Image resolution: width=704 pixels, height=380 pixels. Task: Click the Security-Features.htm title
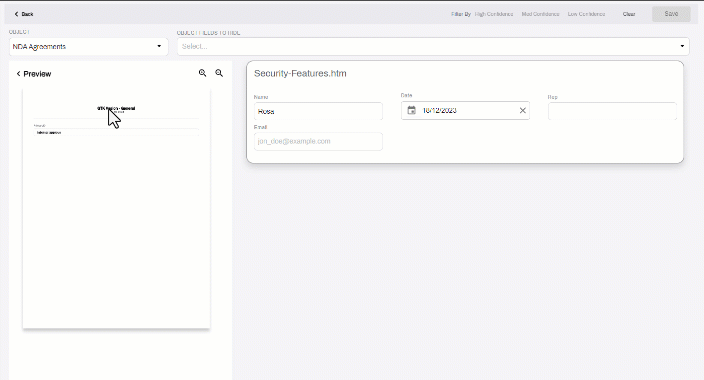click(x=300, y=73)
